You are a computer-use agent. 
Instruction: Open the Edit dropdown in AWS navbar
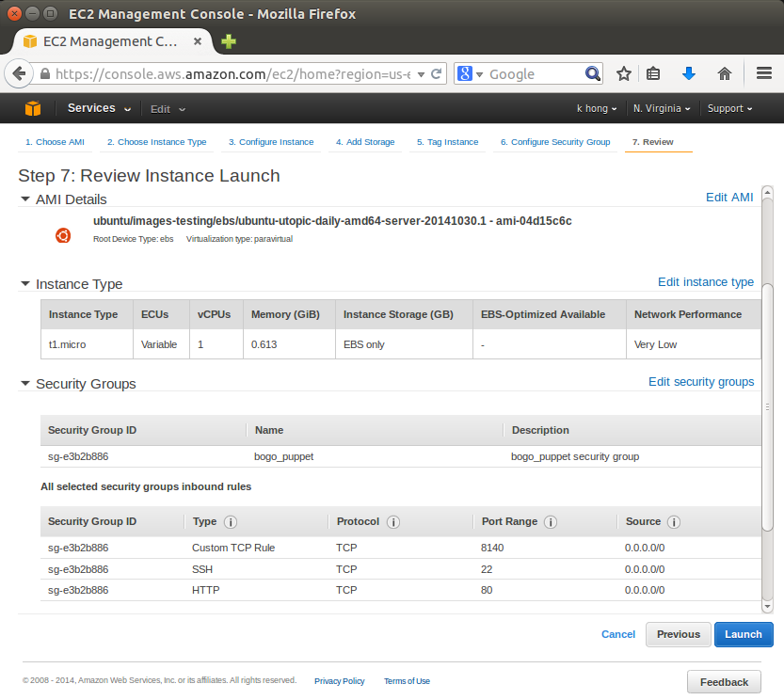click(x=168, y=109)
